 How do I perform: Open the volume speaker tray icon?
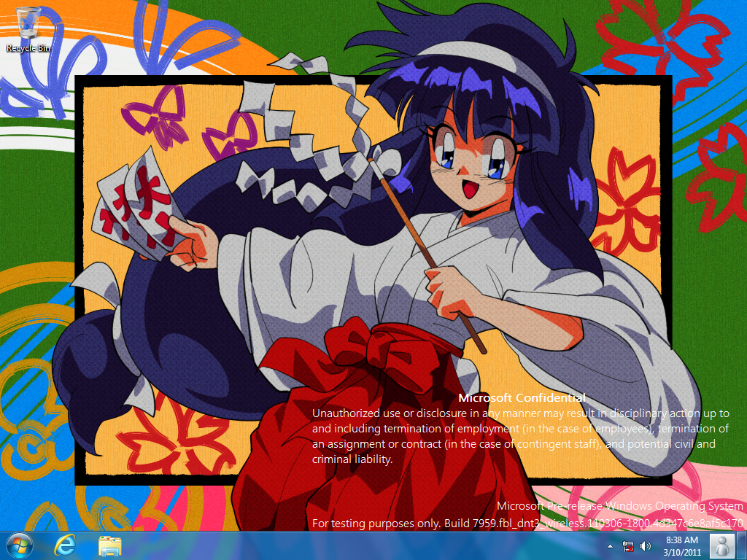(x=645, y=546)
